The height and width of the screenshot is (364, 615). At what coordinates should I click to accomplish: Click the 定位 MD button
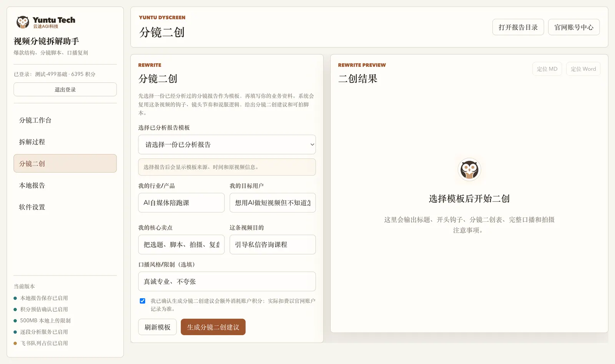point(547,69)
